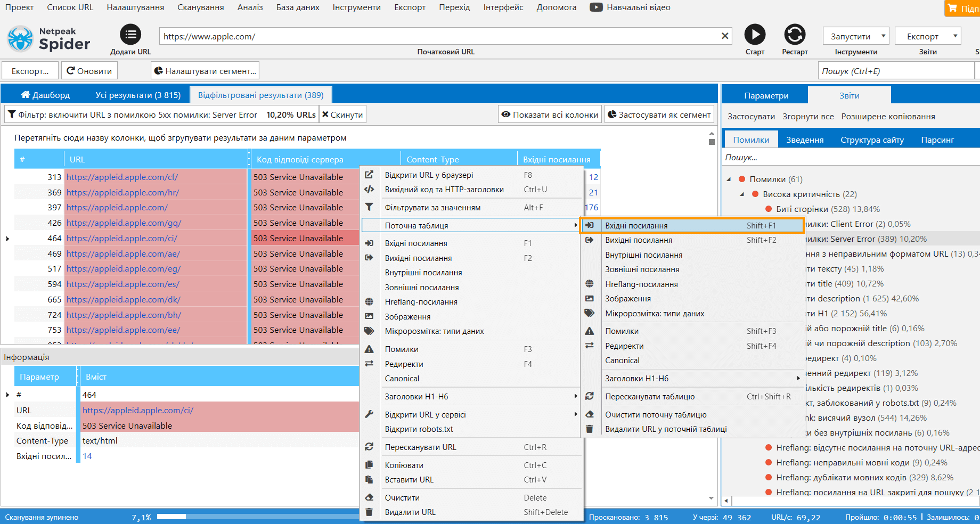This screenshot has width=980, height=524.
Task: Click the YouTube training videos icon
Action: click(x=596, y=7)
